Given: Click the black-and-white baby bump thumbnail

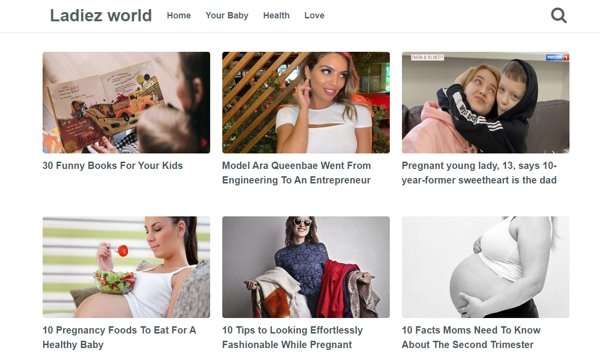Looking at the screenshot, I should click(x=485, y=267).
